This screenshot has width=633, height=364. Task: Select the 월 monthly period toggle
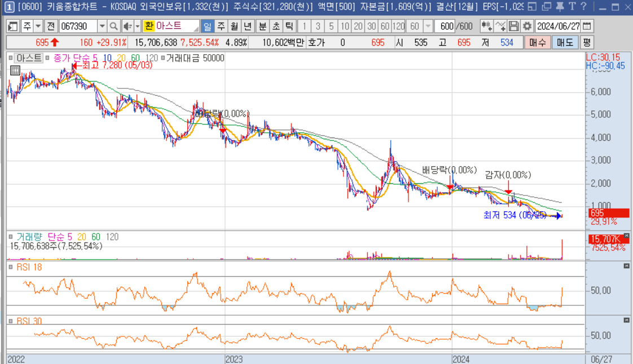(x=234, y=26)
